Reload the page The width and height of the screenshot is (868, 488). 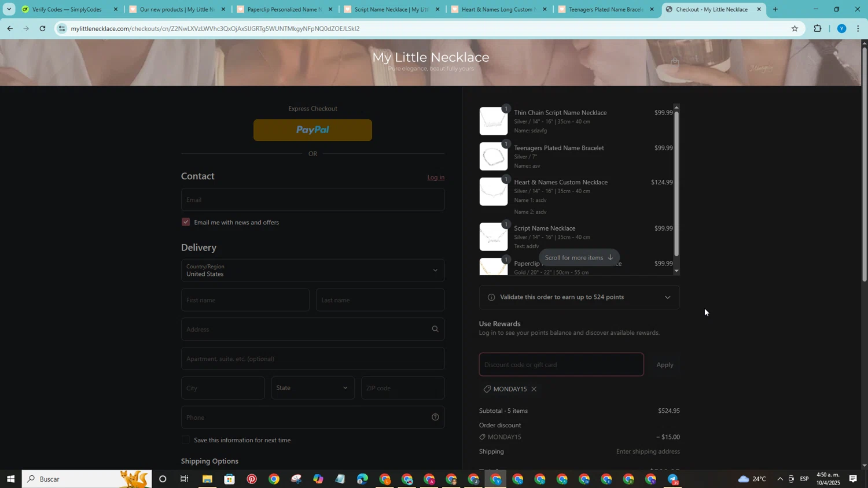tap(42, 28)
